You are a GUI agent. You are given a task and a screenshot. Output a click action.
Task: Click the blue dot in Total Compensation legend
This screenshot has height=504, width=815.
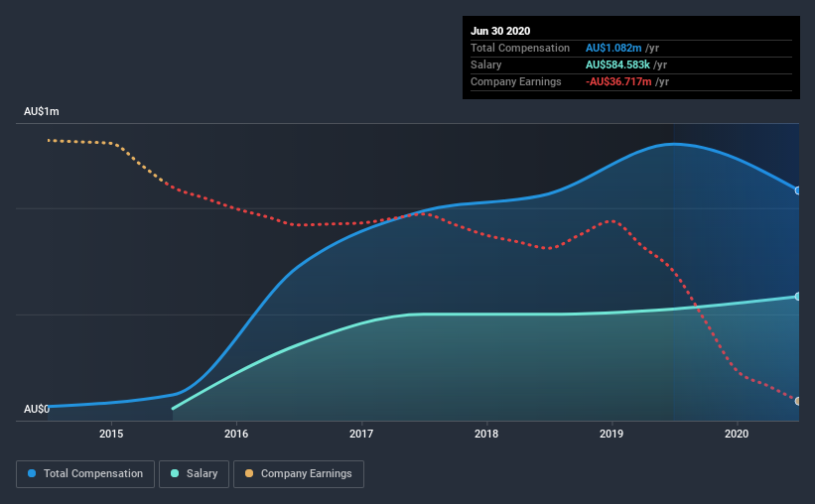(x=32, y=473)
